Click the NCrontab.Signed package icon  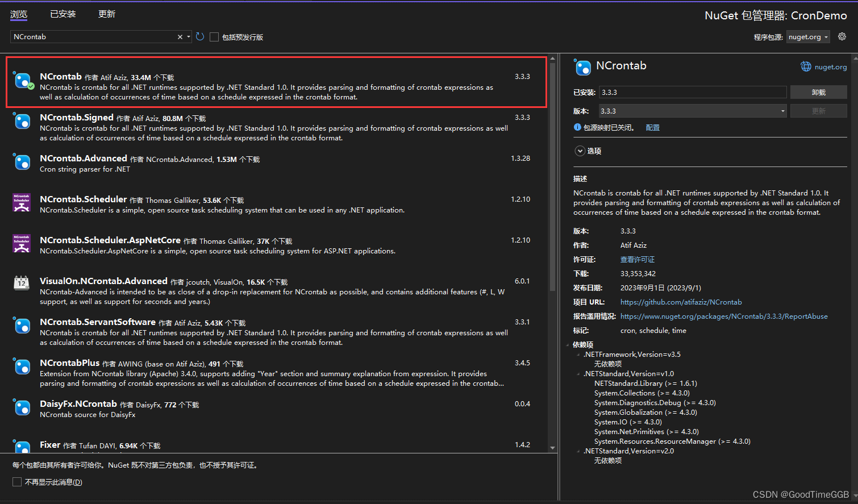[22, 121]
